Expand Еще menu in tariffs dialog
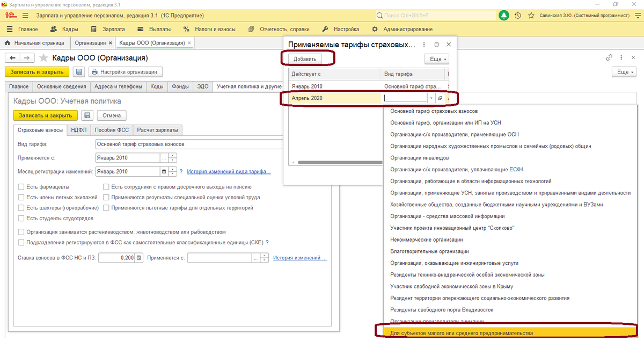The image size is (644, 341). [436, 59]
